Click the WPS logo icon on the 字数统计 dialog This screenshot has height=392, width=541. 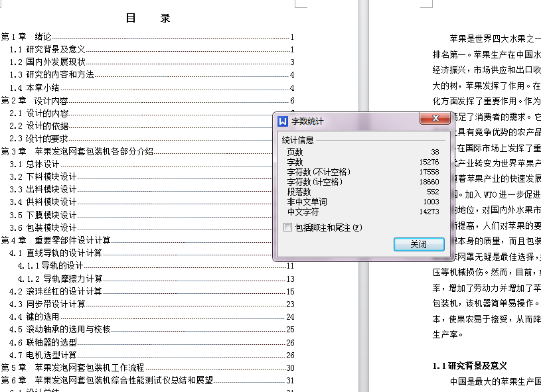point(282,118)
